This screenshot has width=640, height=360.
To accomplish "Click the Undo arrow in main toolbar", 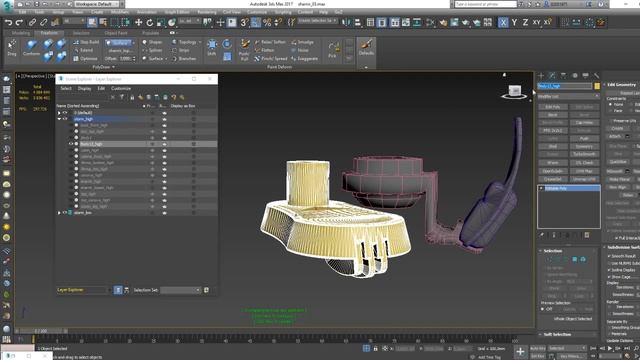I will click(8, 22).
